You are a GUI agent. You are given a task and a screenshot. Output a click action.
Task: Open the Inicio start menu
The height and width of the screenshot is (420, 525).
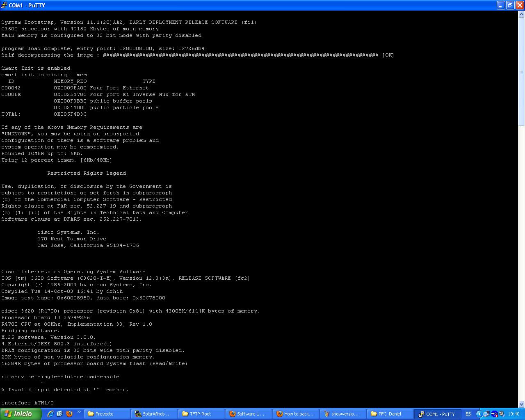click(x=21, y=414)
